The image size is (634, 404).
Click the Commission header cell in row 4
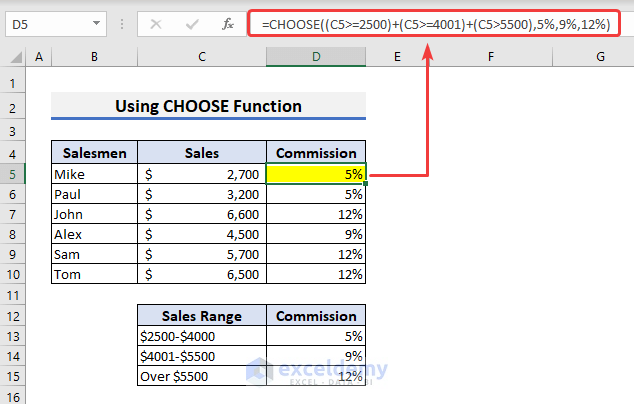[x=316, y=153]
